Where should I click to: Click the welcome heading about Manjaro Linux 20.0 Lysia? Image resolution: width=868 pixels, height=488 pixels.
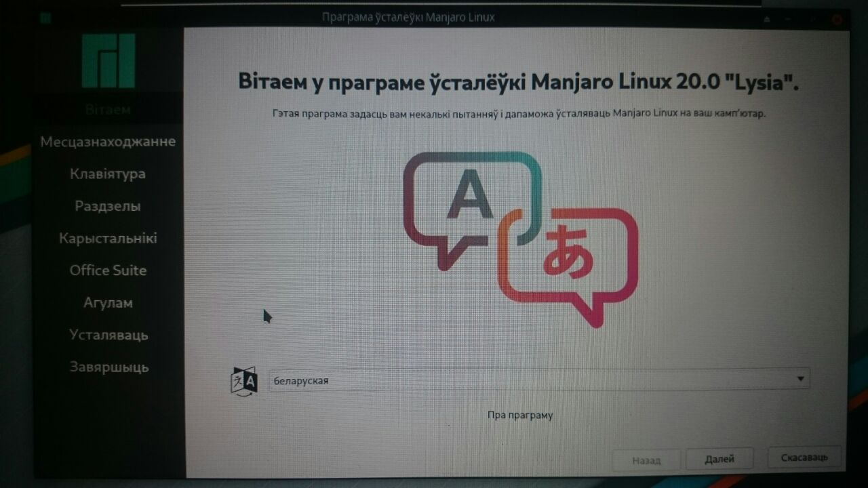coord(519,82)
